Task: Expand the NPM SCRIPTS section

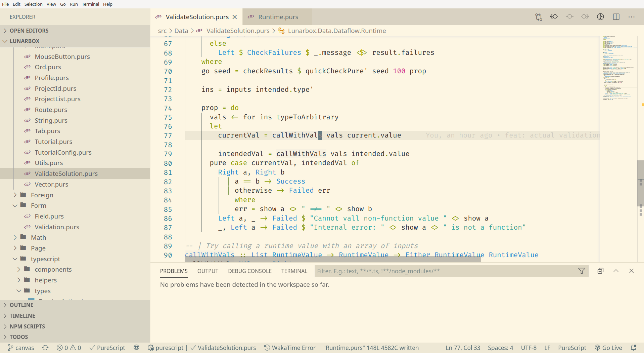Action: [75, 326]
